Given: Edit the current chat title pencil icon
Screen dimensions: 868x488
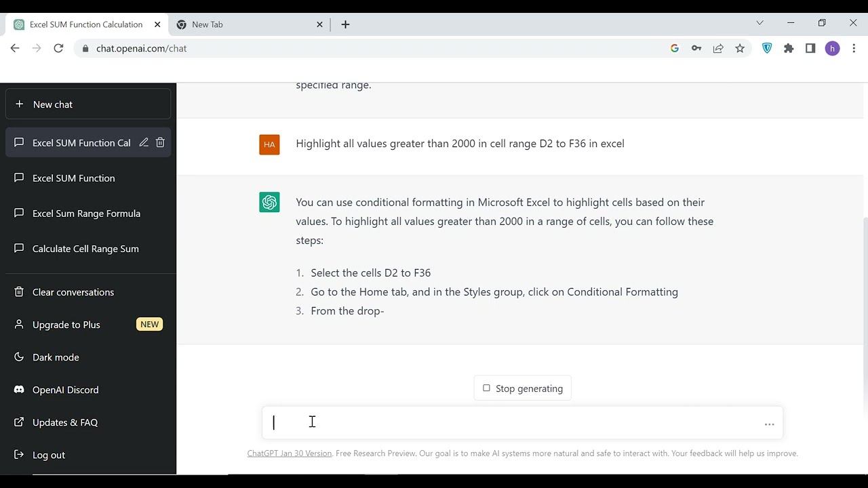Looking at the screenshot, I should [144, 142].
